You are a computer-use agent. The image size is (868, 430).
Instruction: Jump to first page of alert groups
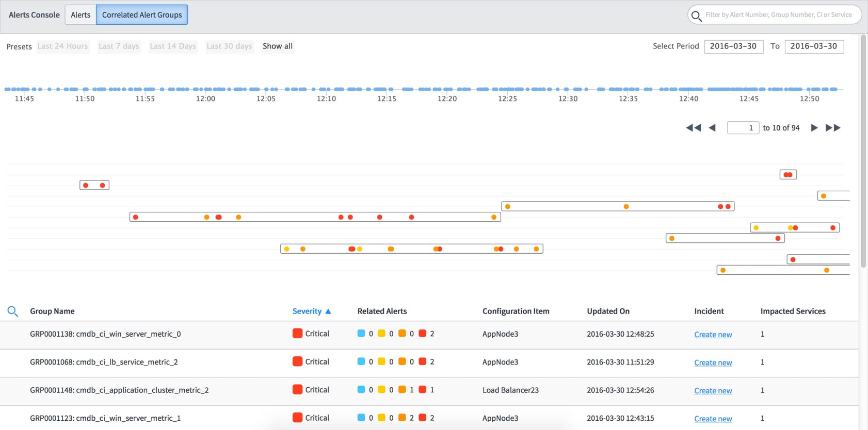[x=693, y=128]
